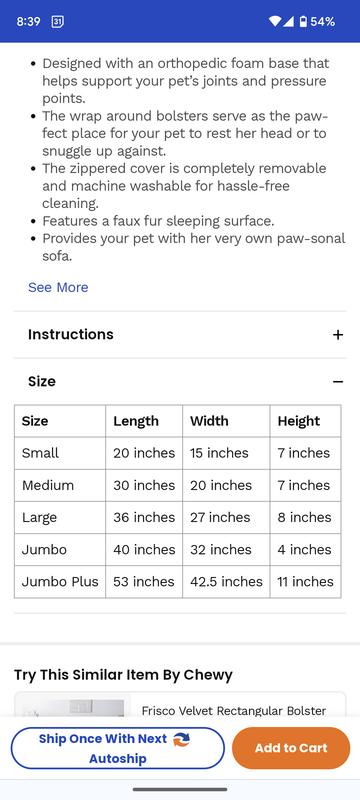Tap the Size section header label
Screen dimensions: 360x800
point(42,382)
